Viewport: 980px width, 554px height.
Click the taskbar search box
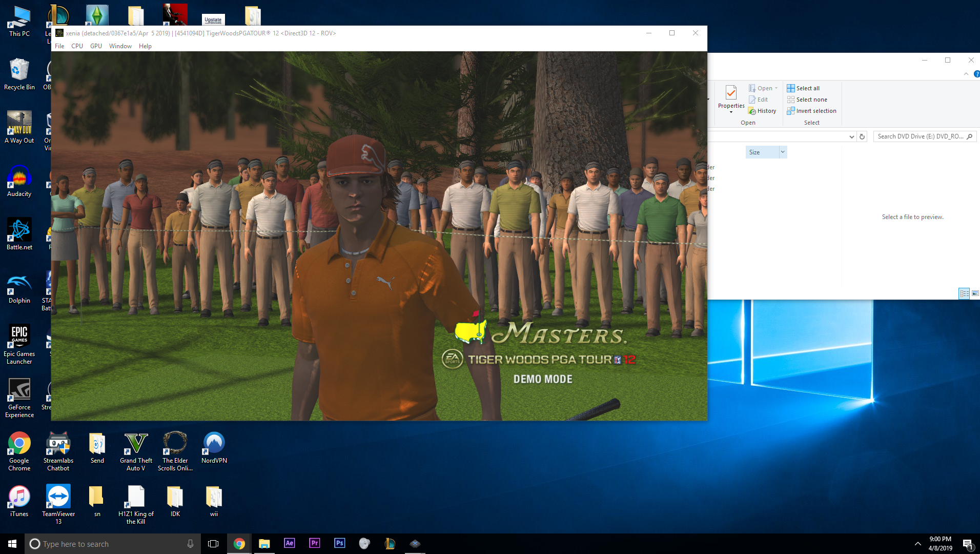click(x=113, y=544)
